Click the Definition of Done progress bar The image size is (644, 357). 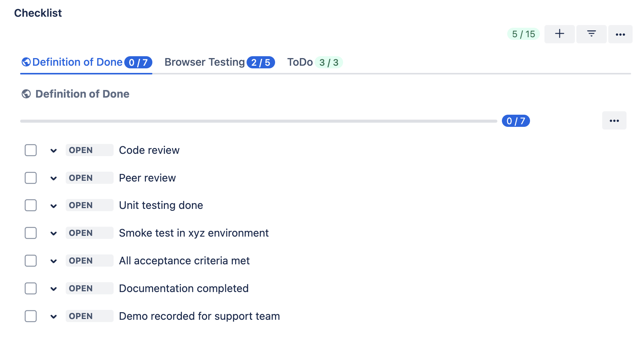click(258, 121)
